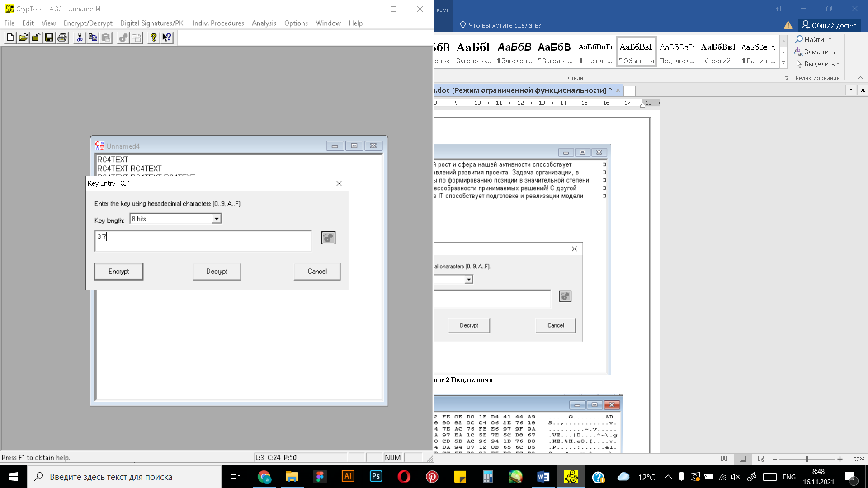Click the dropdown arrow in the Word screenshot dialog
The image size is (868, 488).
pyautogui.click(x=469, y=280)
